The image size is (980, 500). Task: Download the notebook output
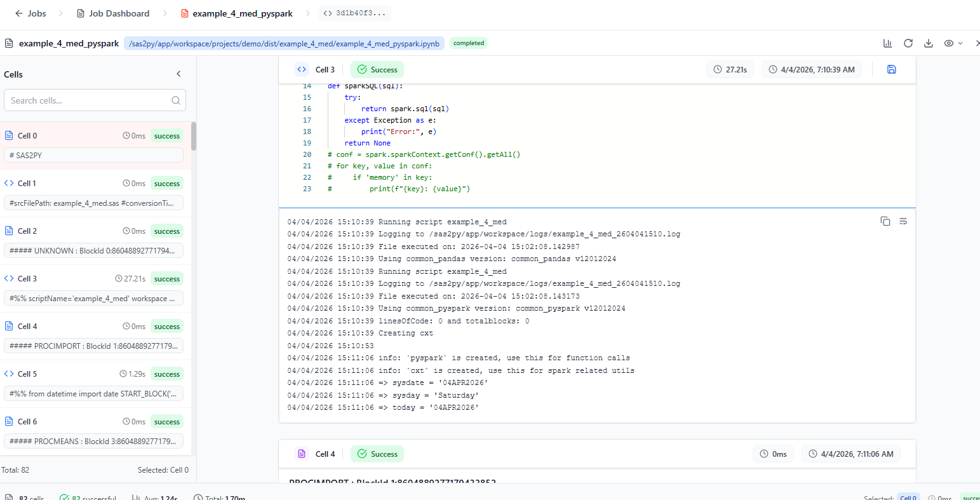(929, 43)
